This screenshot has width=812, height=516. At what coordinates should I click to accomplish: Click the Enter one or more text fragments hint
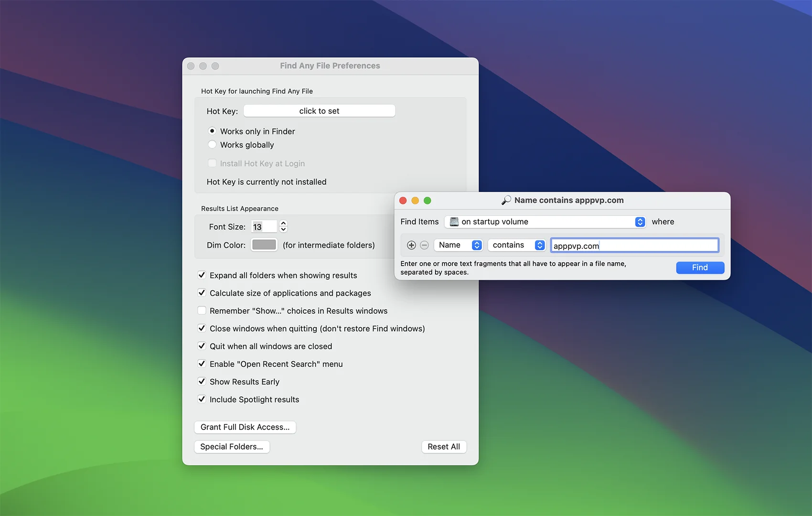(x=513, y=268)
